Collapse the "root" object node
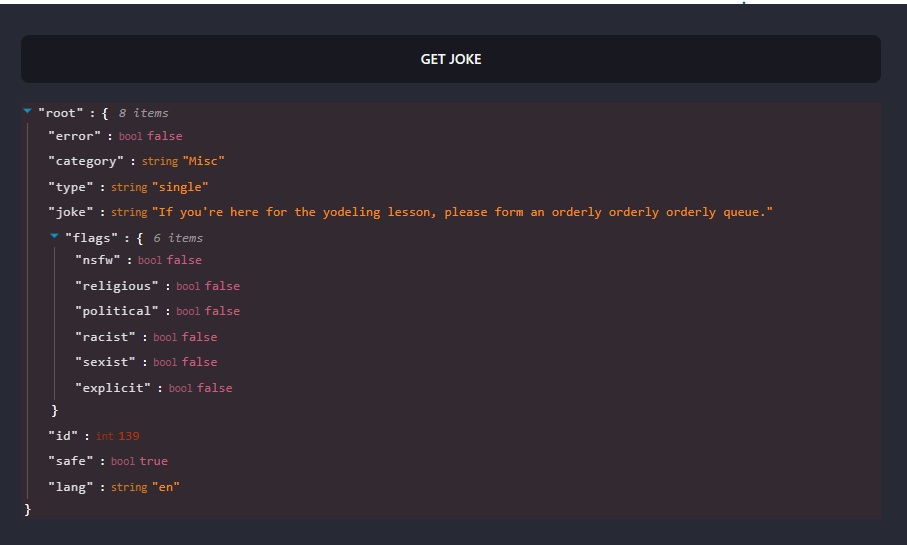Image resolution: width=907 pixels, height=545 pixels. (x=27, y=111)
